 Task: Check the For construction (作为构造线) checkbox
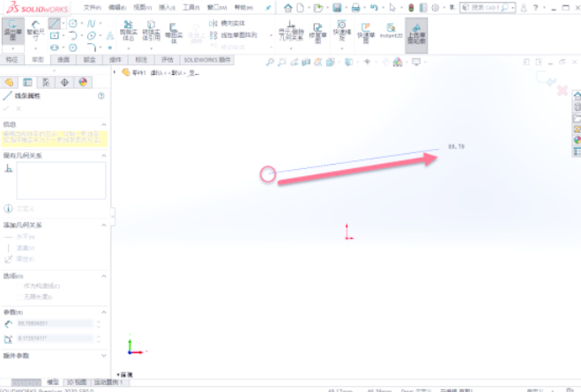point(19,285)
